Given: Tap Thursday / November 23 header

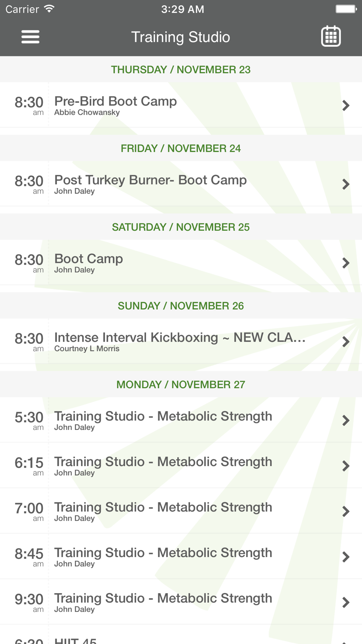Looking at the screenshot, I should coord(181,70).
